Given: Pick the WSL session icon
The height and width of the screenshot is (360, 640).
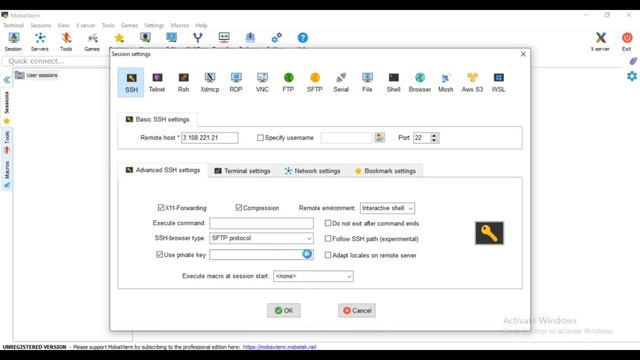Looking at the screenshot, I should [x=498, y=82].
